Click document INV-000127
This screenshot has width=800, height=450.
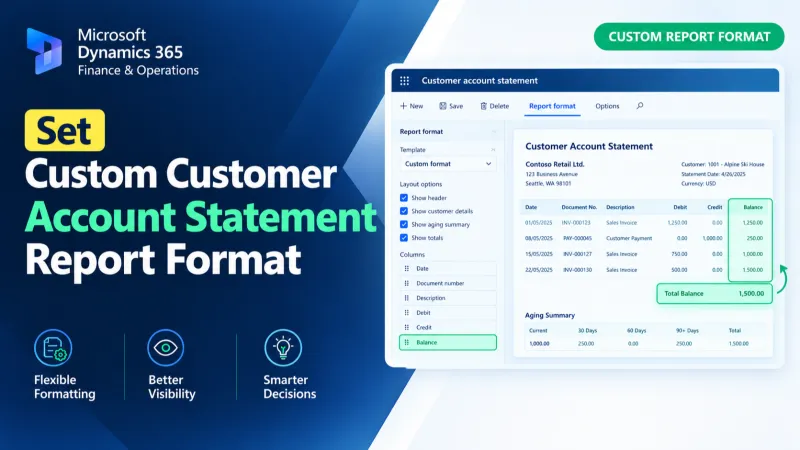(x=577, y=254)
